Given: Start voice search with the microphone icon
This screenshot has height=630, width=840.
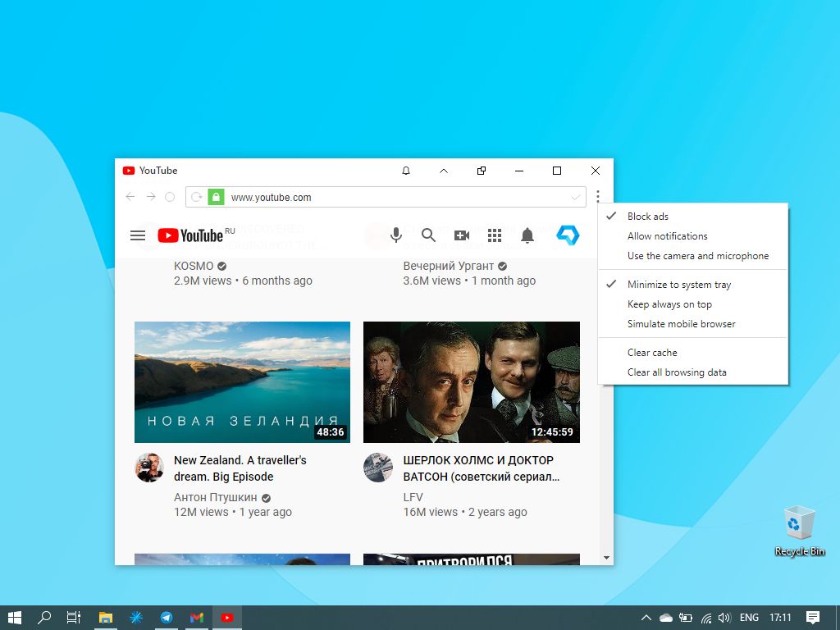Looking at the screenshot, I should [396, 235].
